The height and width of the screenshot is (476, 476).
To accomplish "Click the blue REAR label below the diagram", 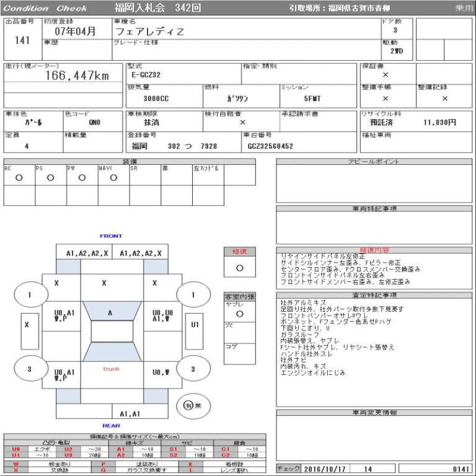I will pos(111,426).
